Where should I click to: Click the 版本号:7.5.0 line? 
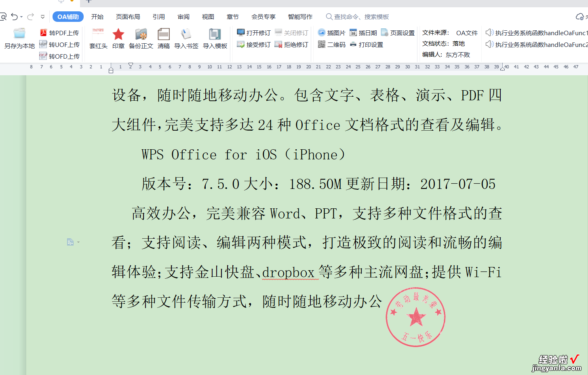coord(318,184)
